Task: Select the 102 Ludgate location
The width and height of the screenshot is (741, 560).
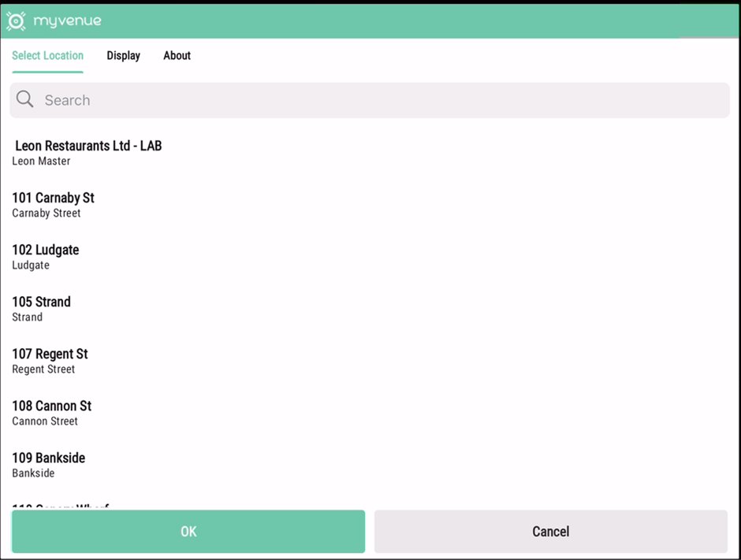Action: click(45, 250)
